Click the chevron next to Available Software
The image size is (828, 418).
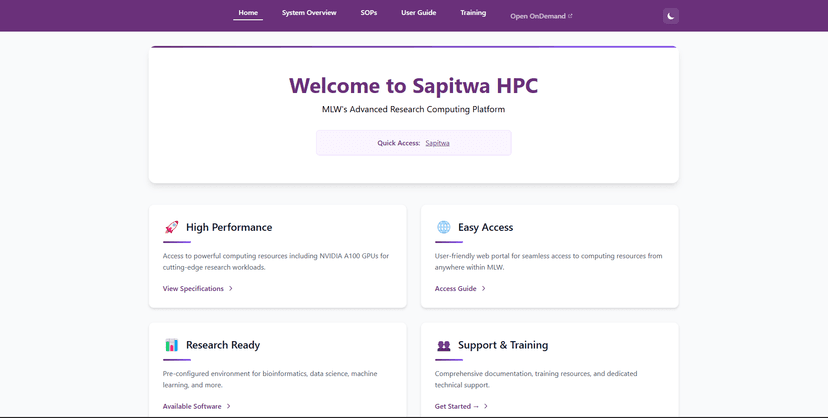[228, 406]
